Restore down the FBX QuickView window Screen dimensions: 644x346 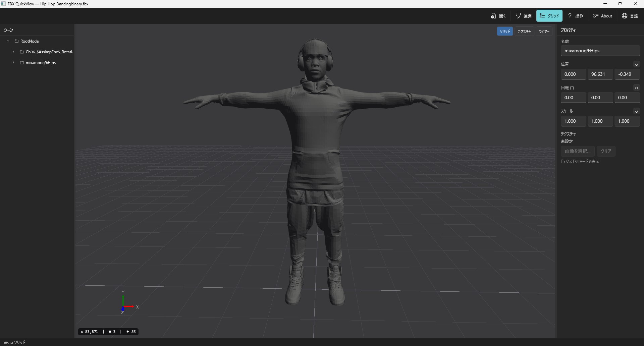tap(620, 4)
